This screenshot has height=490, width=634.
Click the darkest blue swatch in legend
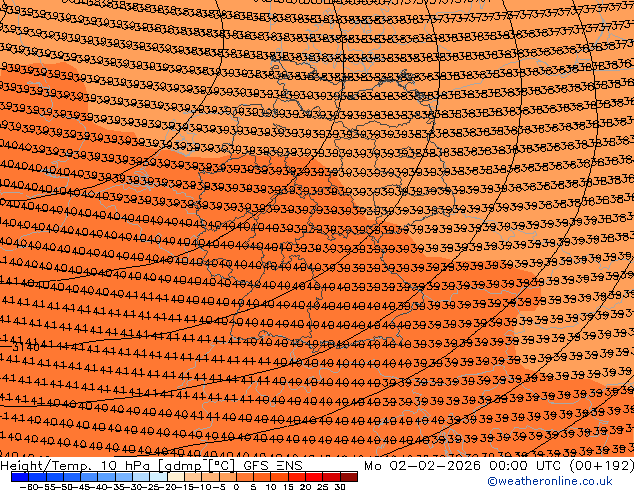point(20,477)
